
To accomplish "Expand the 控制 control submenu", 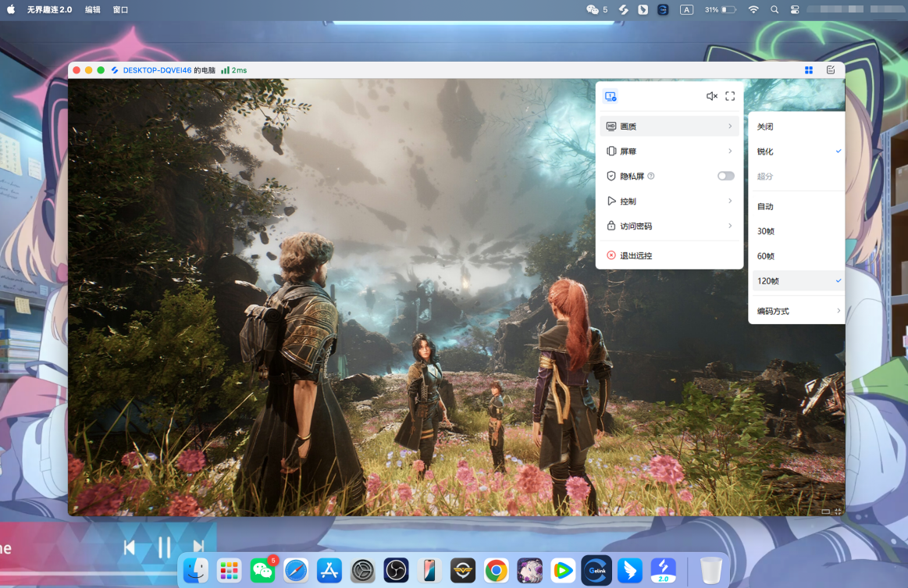I will [669, 201].
